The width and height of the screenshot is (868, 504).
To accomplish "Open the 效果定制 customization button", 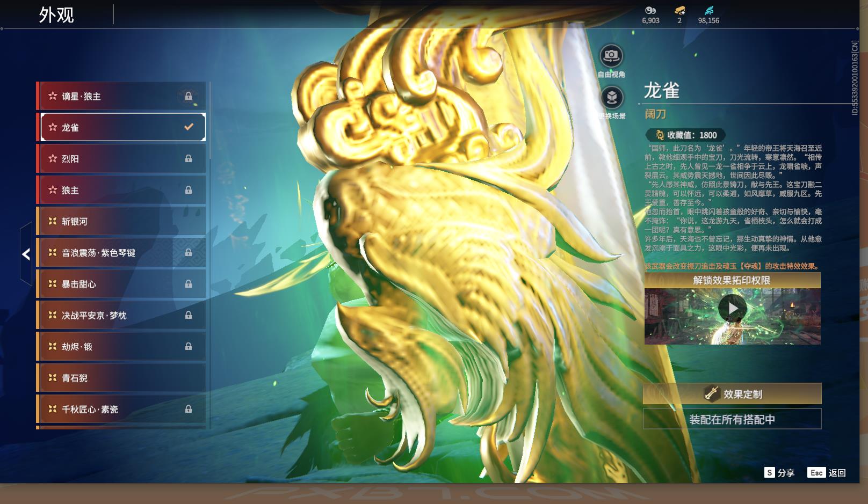I will [x=732, y=394].
